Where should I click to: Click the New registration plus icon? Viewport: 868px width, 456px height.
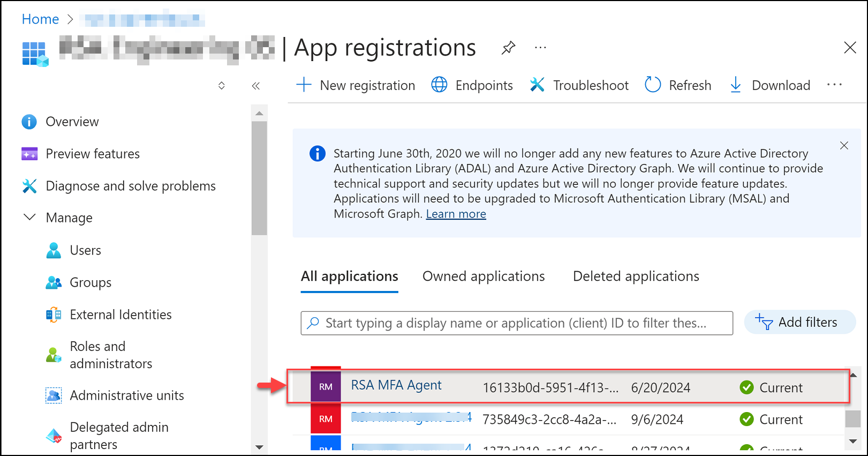304,85
